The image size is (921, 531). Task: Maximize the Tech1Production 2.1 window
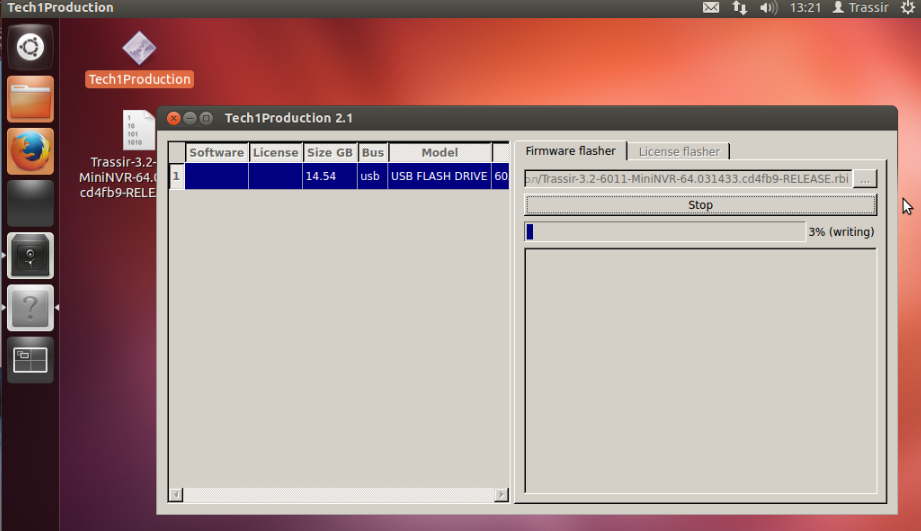coord(206,118)
